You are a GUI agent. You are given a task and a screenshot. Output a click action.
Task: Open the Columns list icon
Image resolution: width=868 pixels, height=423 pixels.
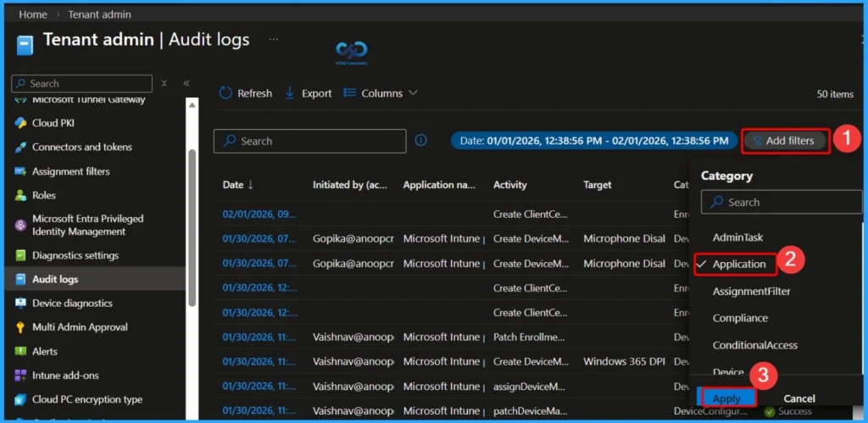pos(349,93)
